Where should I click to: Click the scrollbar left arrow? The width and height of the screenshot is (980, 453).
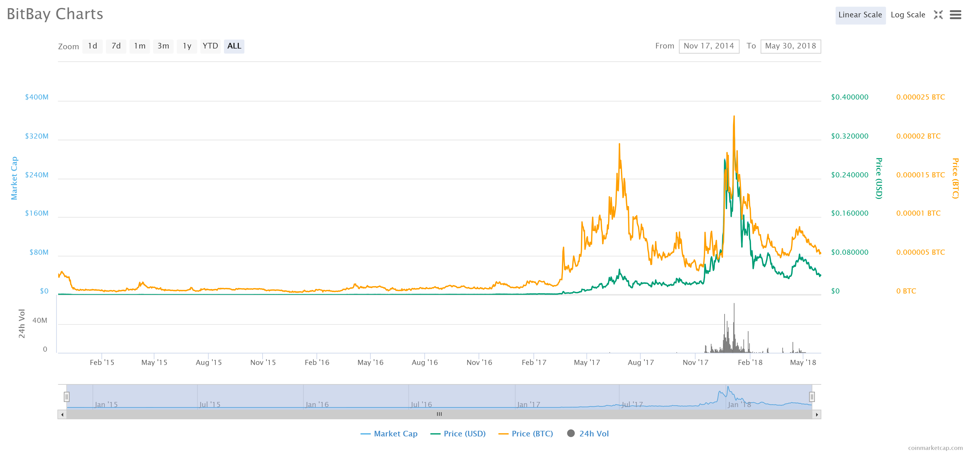(62, 414)
